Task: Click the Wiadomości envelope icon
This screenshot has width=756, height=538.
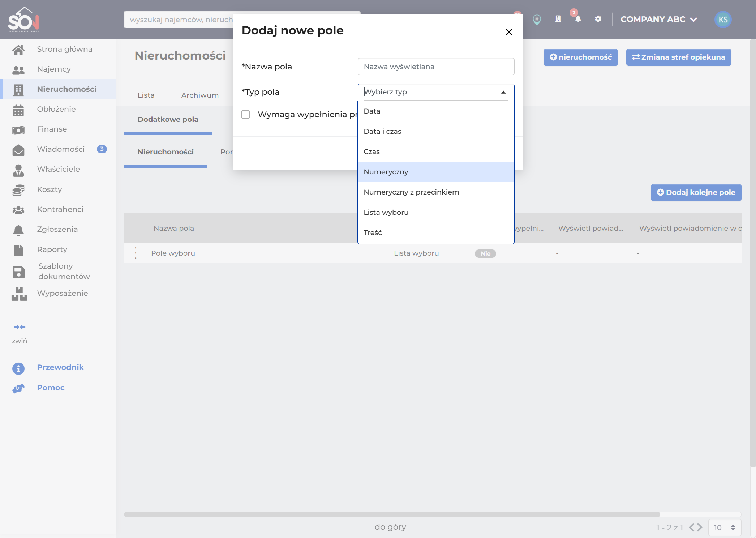Action: [x=18, y=150]
